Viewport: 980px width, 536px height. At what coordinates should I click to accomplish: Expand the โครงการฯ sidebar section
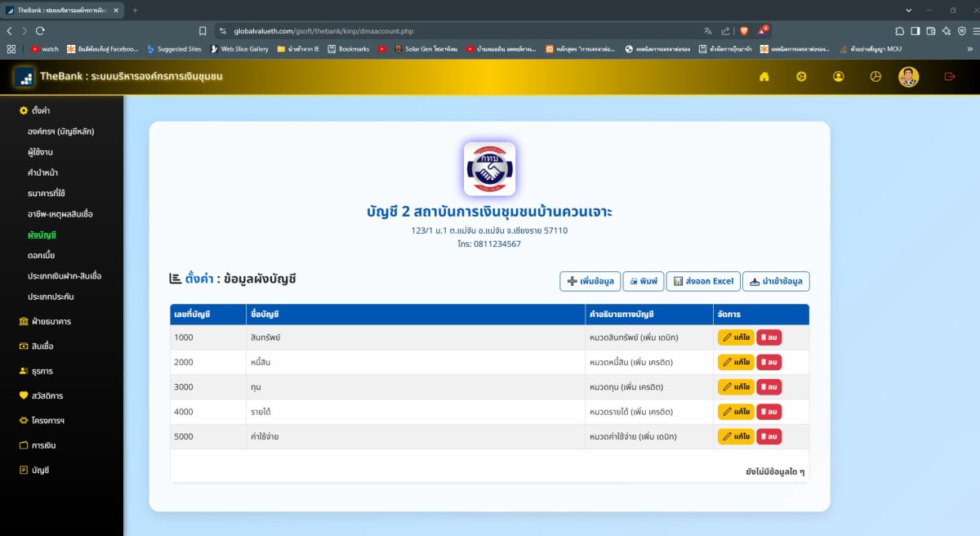42,421
